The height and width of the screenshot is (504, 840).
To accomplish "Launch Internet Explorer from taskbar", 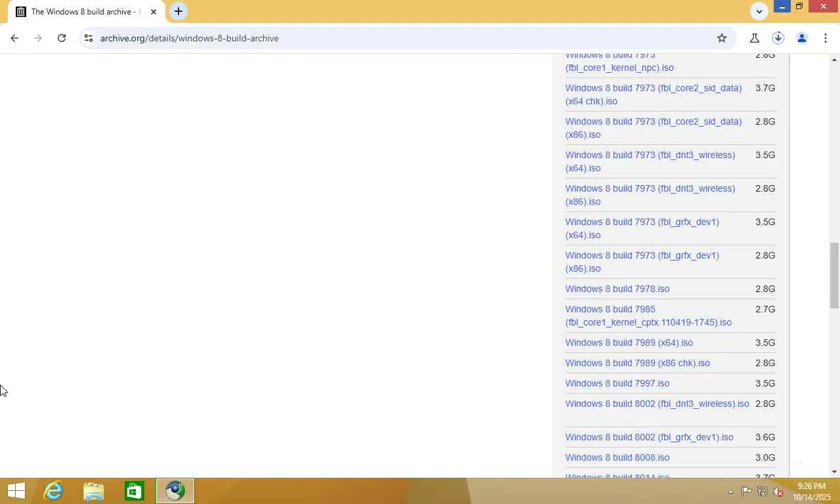I will pos(53,491).
